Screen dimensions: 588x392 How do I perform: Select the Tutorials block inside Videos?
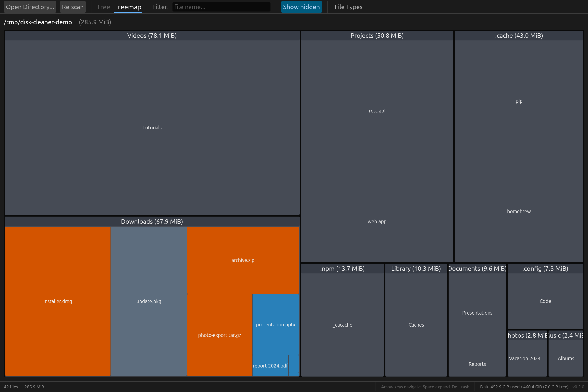[x=152, y=127]
